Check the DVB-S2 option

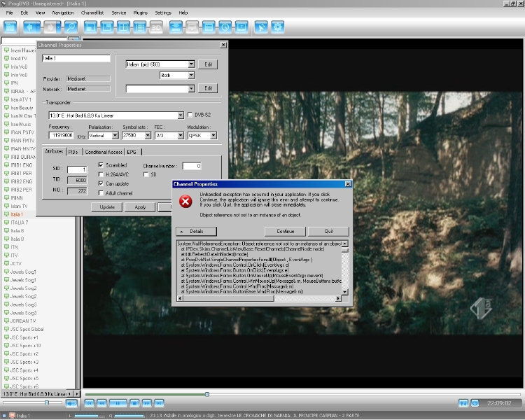click(190, 115)
